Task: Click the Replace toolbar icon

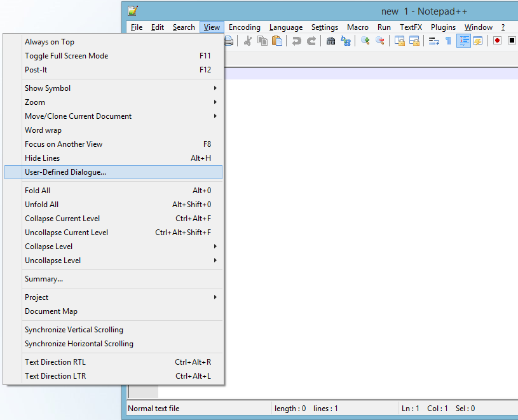Action: click(345, 40)
